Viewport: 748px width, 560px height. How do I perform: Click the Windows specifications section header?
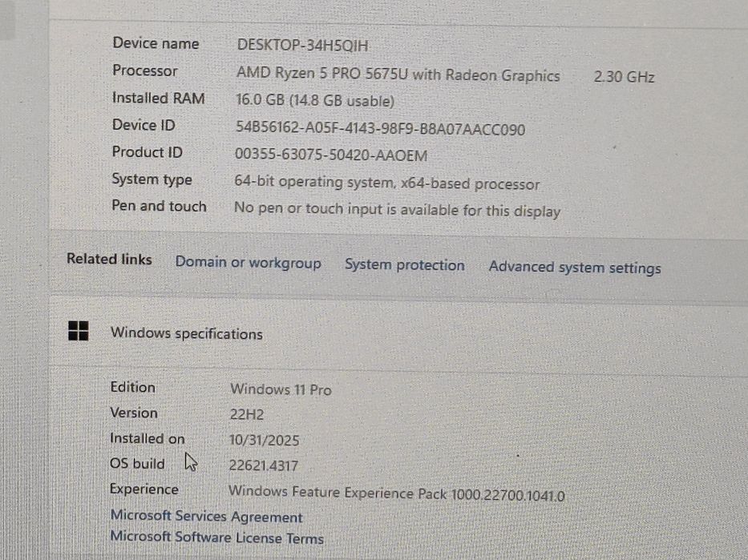[187, 333]
